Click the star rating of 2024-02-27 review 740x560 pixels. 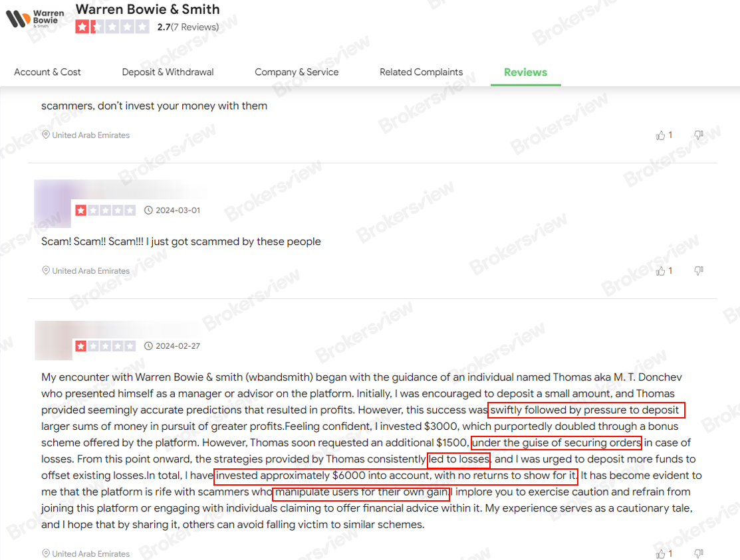click(105, 346)
